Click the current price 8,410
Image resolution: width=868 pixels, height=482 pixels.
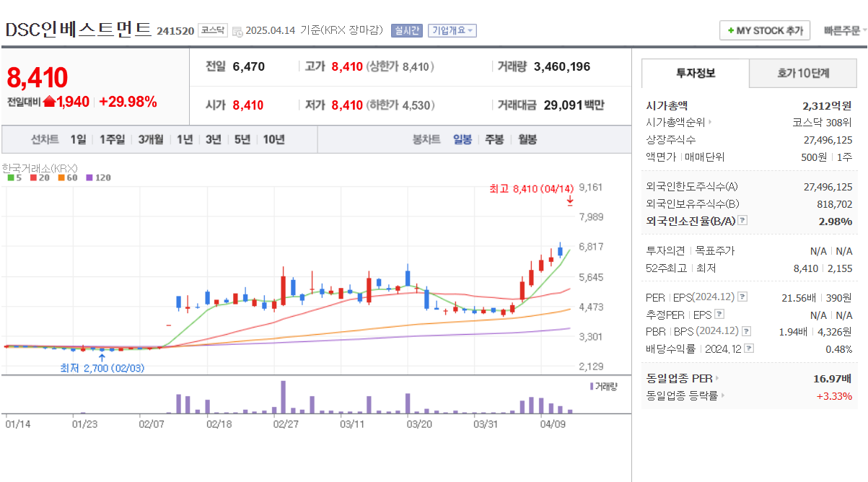pyautogui.click(x=38, y=77)
